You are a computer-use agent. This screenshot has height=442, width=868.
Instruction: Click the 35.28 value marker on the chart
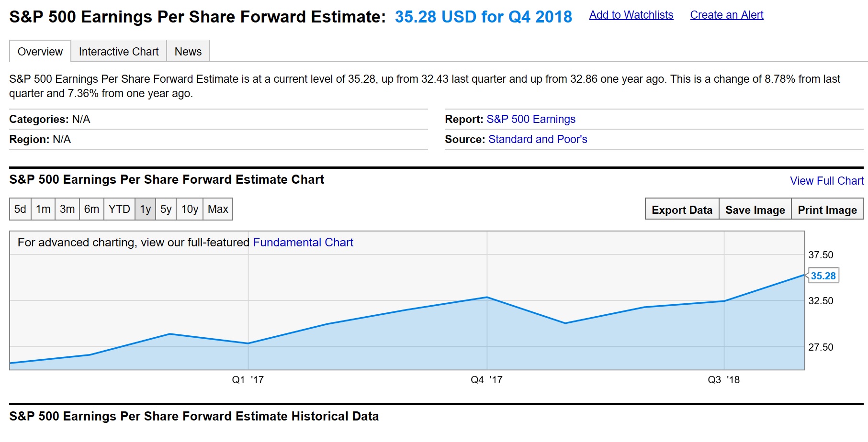[823, 276]
